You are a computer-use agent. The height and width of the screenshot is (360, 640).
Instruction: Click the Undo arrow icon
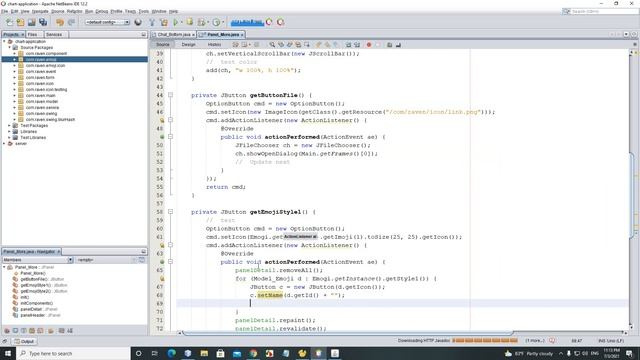coord(60,22)
